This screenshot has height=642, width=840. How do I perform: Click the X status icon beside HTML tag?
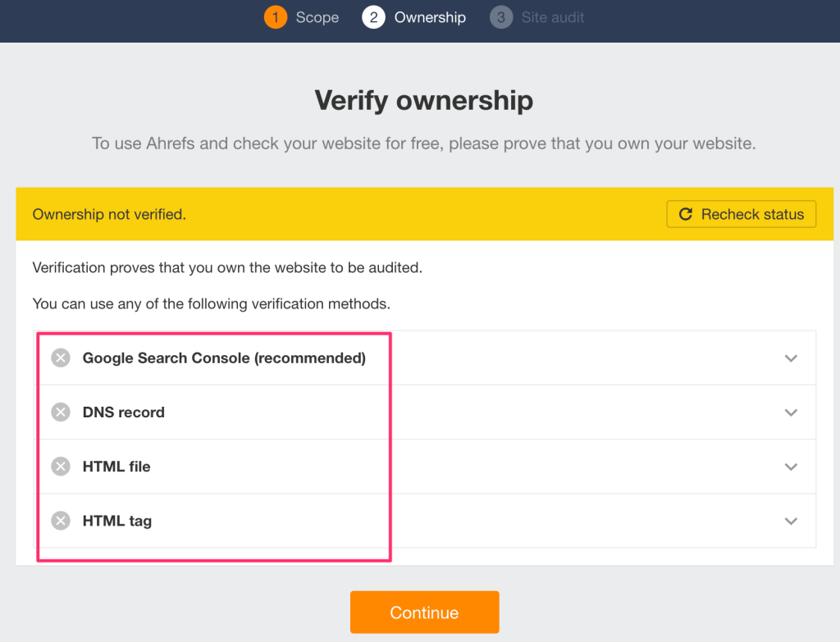pyautogui.click(x=61, y=521)
